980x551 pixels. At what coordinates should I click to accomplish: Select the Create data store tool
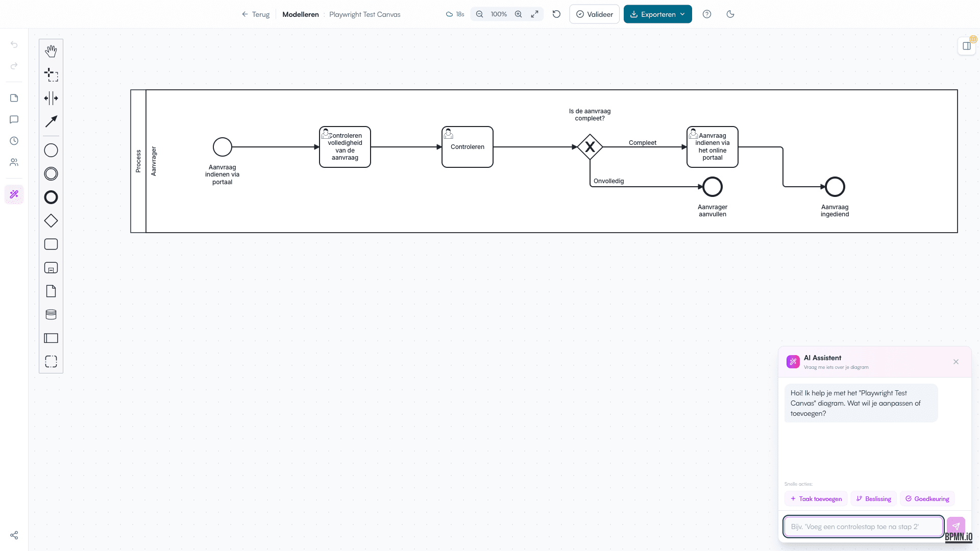tap(51, 314)
